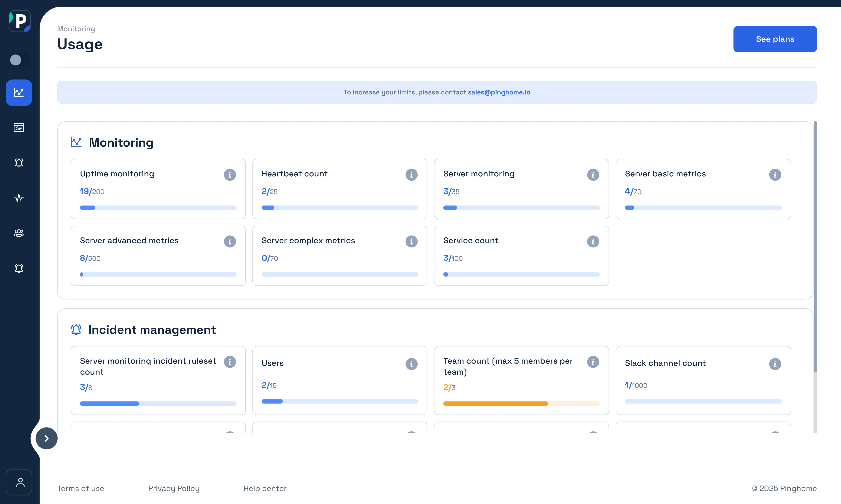The width and height of the screenshot is (841, 504).
Task: Open the user profile icon at sidebar bottom
Action: 19,482
